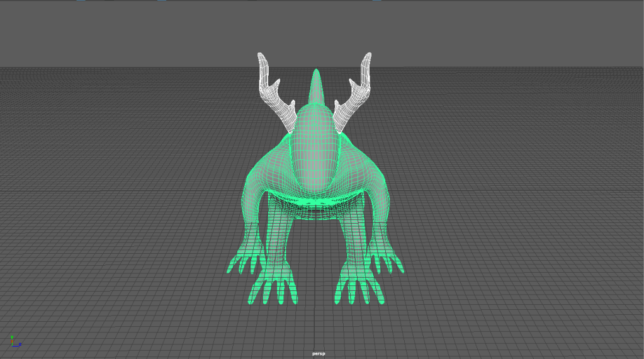Click the persp camera label

pos(320,353)
